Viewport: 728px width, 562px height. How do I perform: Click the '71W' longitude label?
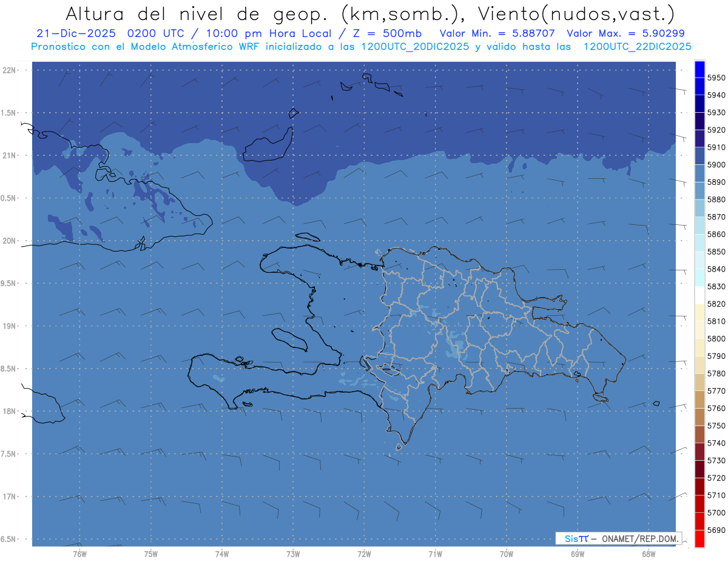[x=435, y=554]
